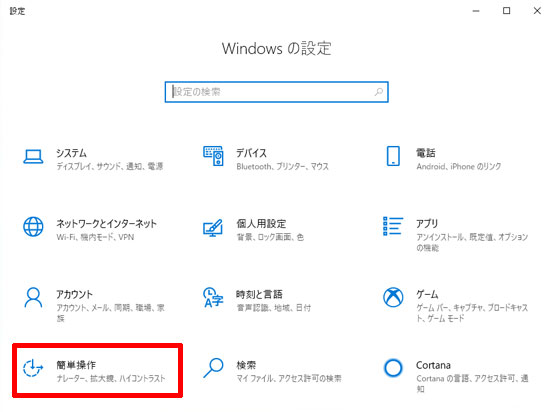Viewport: 550px width, 412px height.
Task: Go to 時刻と言語 settings label
Action: 259,295
